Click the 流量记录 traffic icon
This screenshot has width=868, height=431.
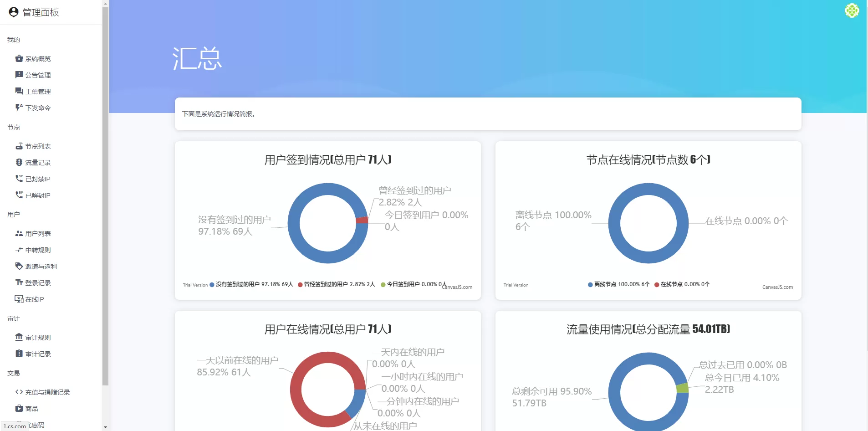(19, 162)
